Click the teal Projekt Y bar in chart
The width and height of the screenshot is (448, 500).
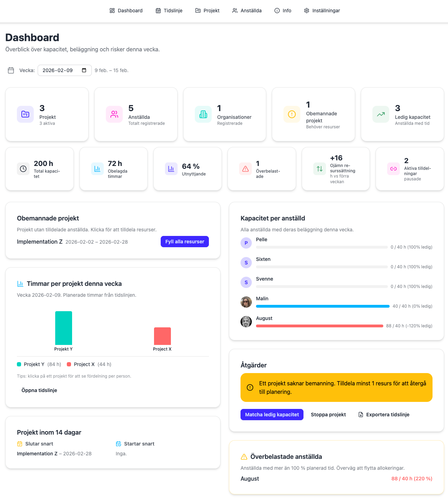coord(64,328)
